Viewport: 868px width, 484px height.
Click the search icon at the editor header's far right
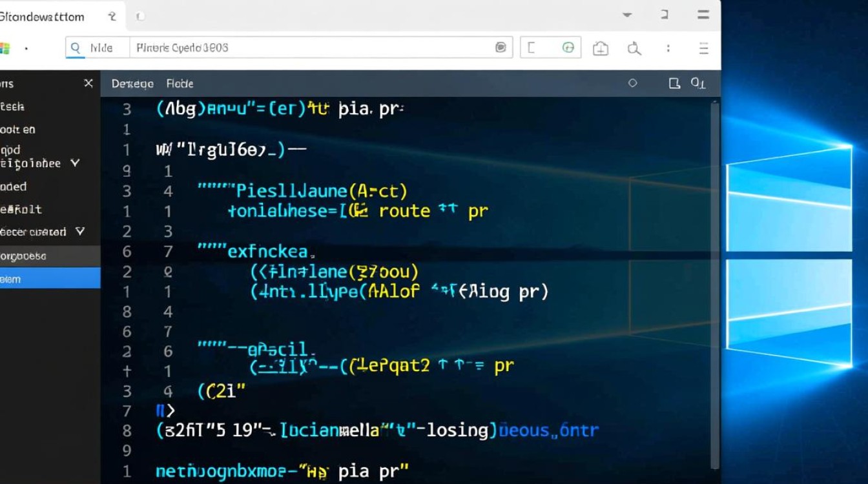click(x=699, y=83)
